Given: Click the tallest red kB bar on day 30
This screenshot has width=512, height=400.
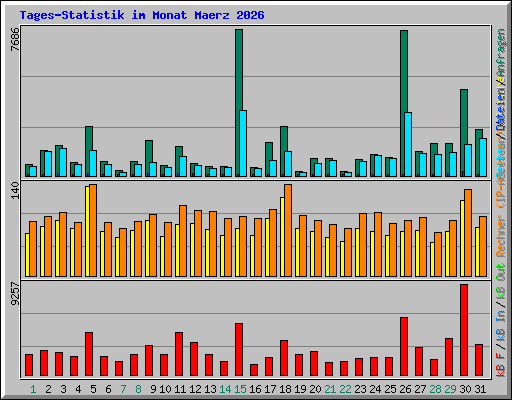Looking at the screenshot, I should coord(464,330).
